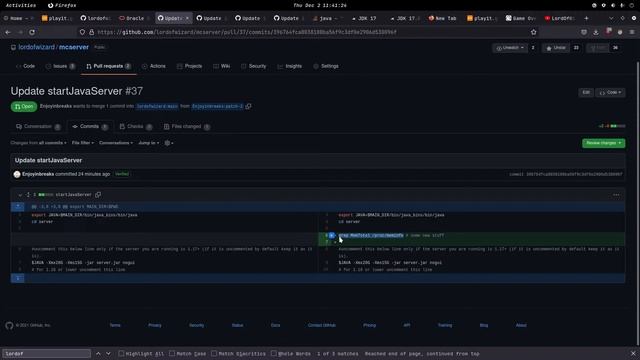
Task: Copy the startJavaServer file path
Action: (x=98, y=195)
